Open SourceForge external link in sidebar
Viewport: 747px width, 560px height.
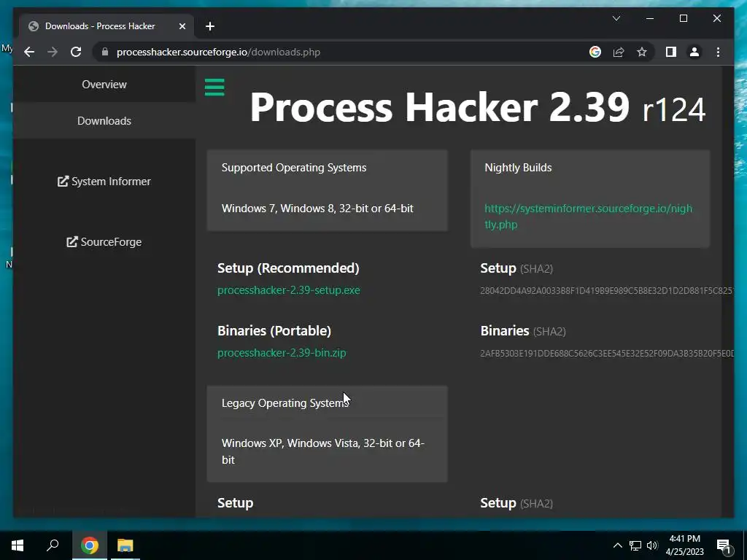[x=104, y=242]
